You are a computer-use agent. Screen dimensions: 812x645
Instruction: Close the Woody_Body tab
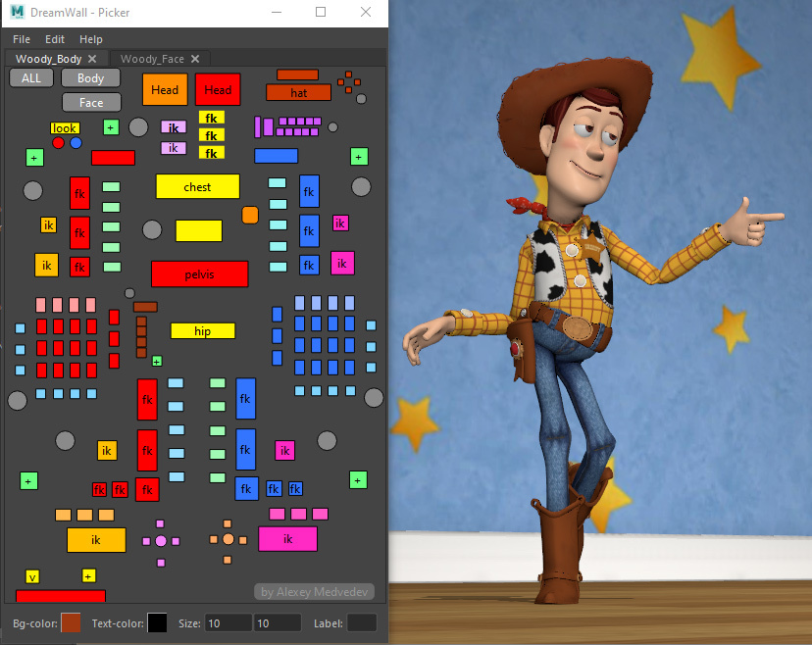click(x=92, y=59)
